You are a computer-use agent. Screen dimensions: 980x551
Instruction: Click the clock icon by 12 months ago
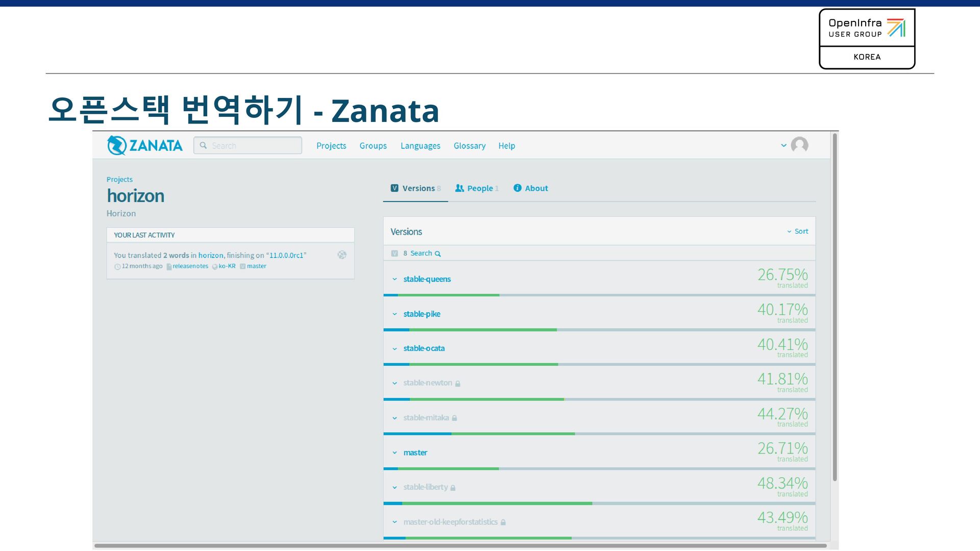pos(117,267)
